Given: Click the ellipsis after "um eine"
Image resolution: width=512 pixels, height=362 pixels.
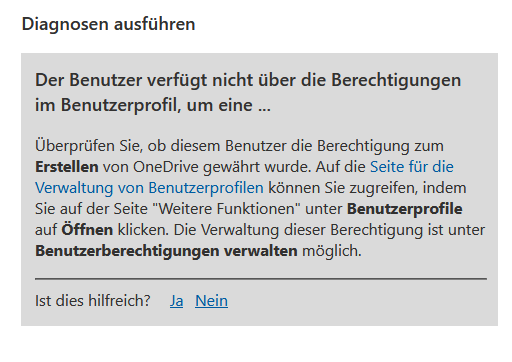Looking at the screenshot, I should pos(264,106).
